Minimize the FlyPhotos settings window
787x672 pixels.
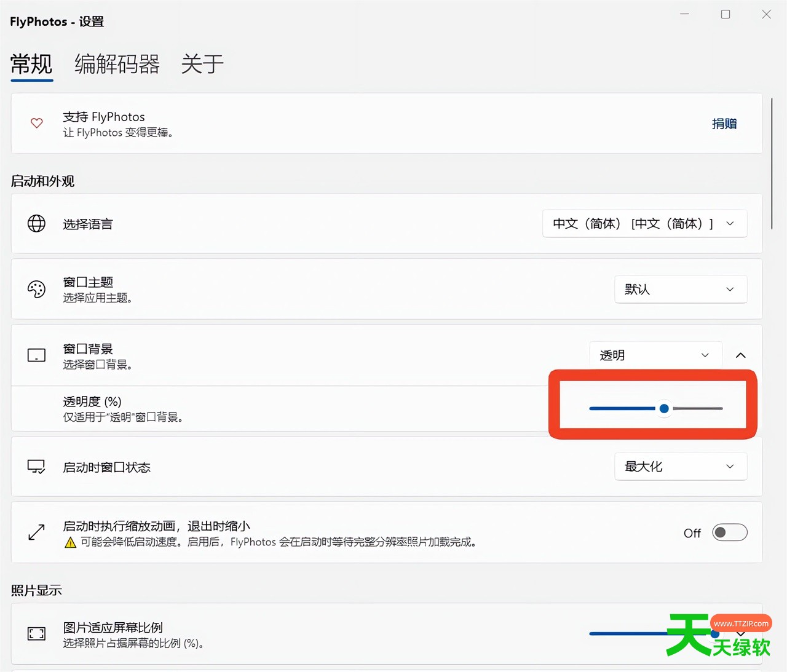coord(684,14)
